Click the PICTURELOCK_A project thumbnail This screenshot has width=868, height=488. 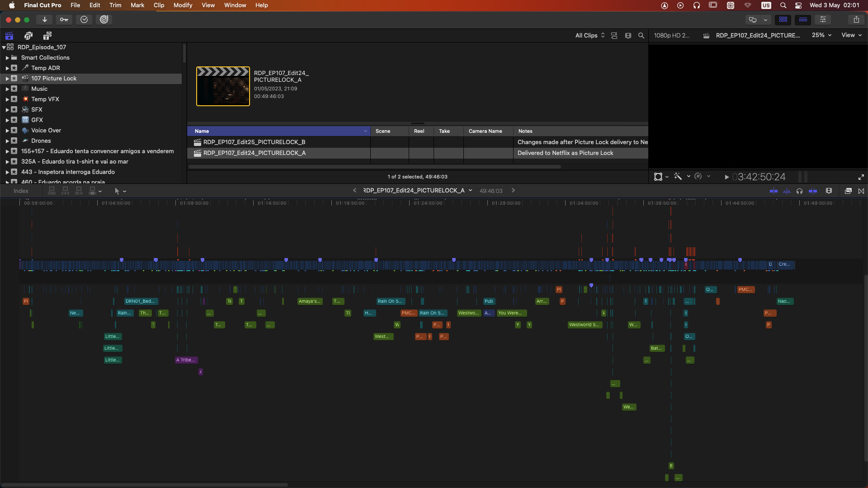click(x=223, y=86)
